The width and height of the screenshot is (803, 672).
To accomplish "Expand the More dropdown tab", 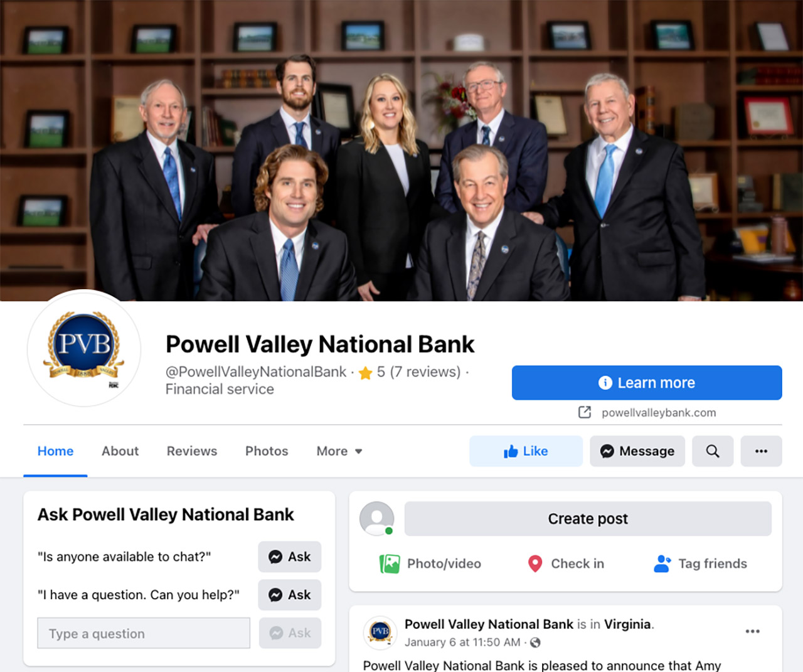I will [339, 451].
